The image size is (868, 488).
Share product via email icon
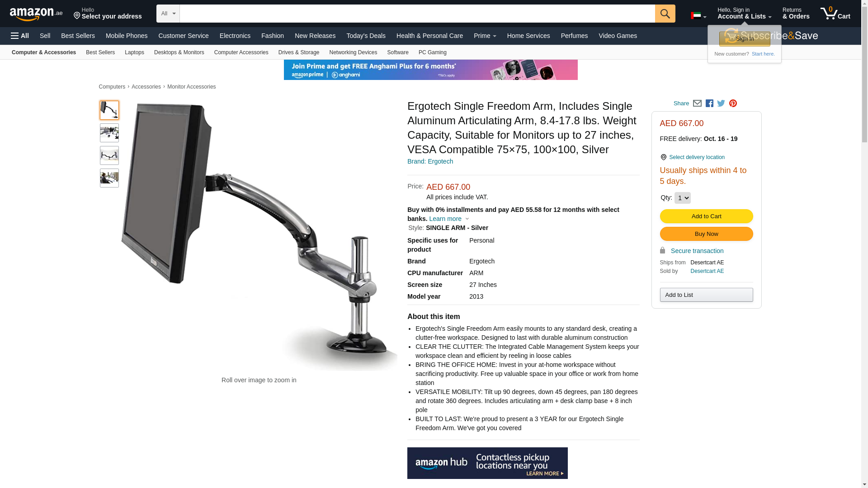coord(697,103)
